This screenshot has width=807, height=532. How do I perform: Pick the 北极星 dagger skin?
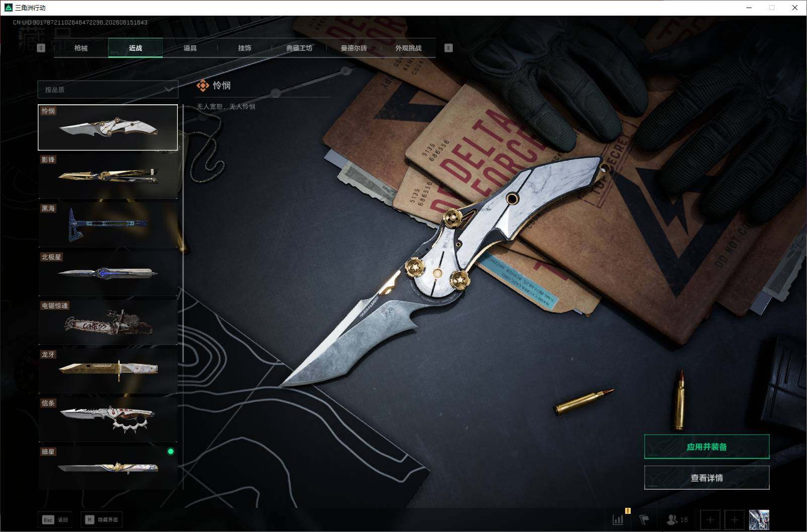pos(108,274)
